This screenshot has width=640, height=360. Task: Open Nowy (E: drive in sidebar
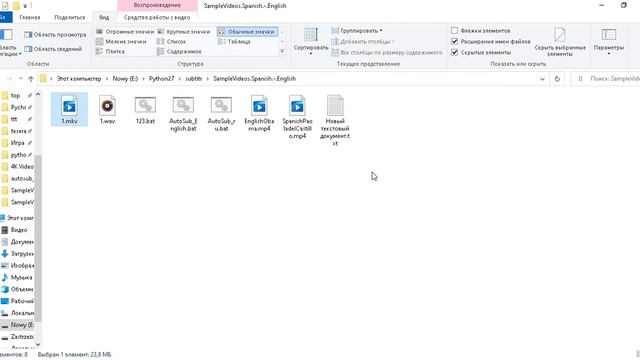(x=18, y=325)
